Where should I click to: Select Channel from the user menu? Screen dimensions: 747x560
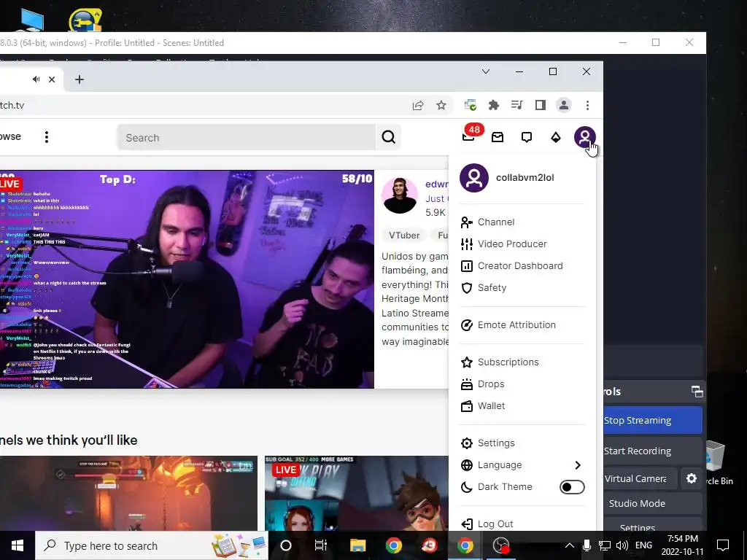[x=522, y=222]
